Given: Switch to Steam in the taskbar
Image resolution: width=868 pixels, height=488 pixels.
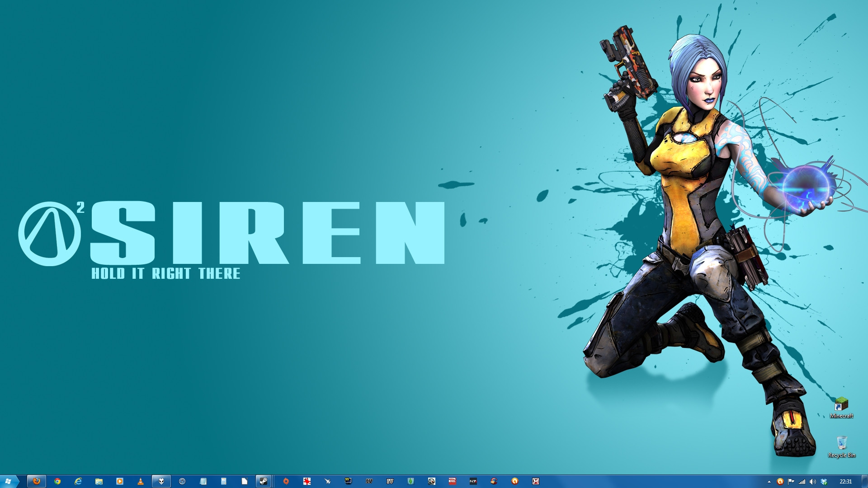Looking at the screenshot, I should coord(264,481).
